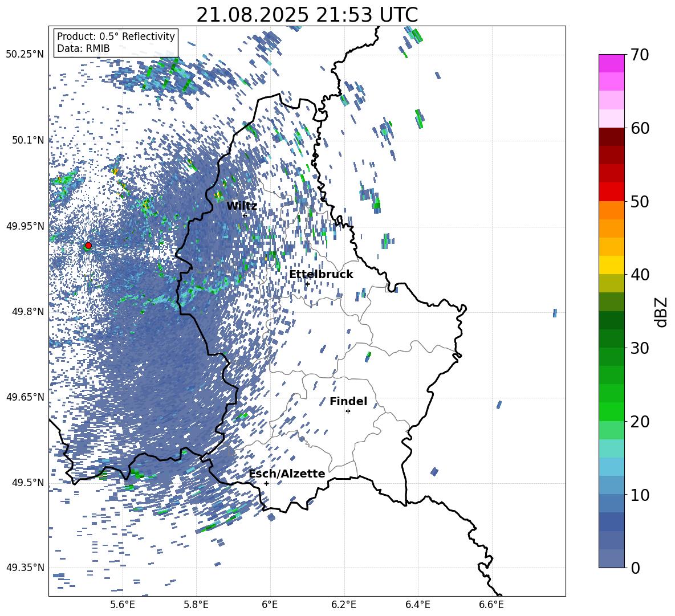This screenshot has height=616, width=675.
Task: Click the 70 tick on colorbar
Action: [640, 55]
